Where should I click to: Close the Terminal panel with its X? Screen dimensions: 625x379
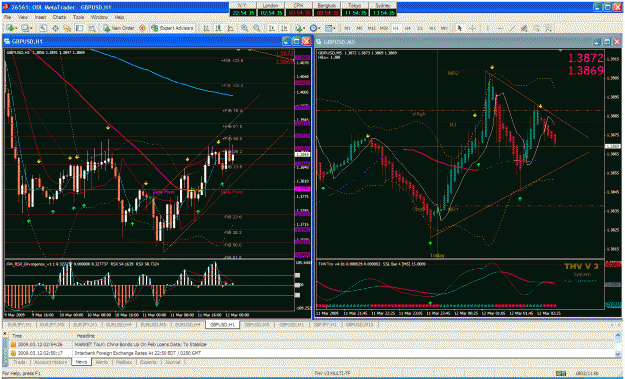point(5,334)
